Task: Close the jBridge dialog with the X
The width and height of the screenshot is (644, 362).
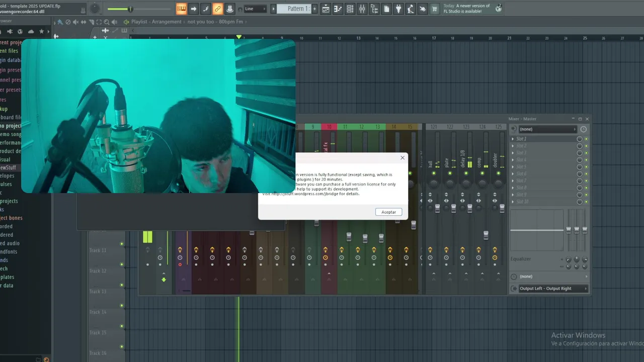Action: point(402,158)
